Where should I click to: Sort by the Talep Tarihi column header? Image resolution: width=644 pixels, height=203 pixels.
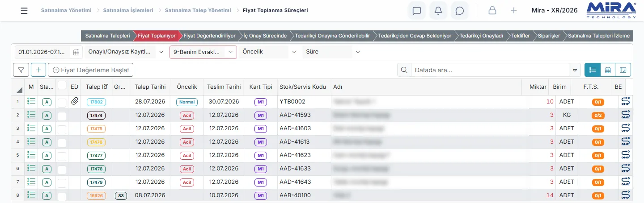pos(150,87)
